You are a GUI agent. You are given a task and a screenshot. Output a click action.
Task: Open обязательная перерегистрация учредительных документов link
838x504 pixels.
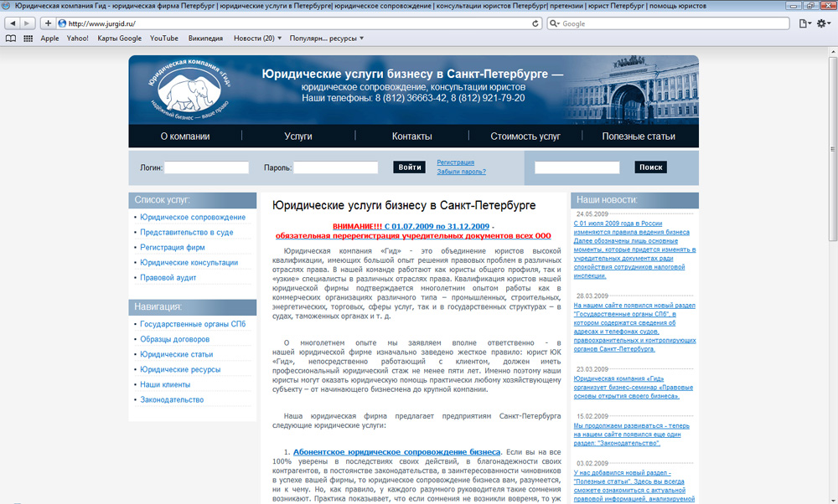(x=413, y=235)
